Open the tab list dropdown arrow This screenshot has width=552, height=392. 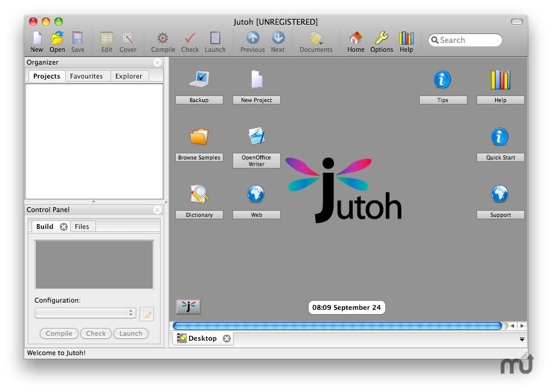(522, 339)
